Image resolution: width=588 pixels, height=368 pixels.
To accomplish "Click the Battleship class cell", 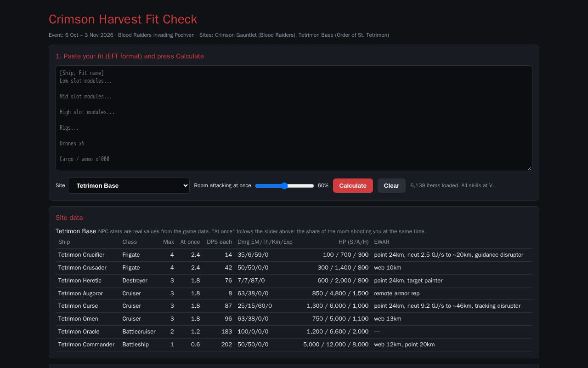I will coord(136,345).
